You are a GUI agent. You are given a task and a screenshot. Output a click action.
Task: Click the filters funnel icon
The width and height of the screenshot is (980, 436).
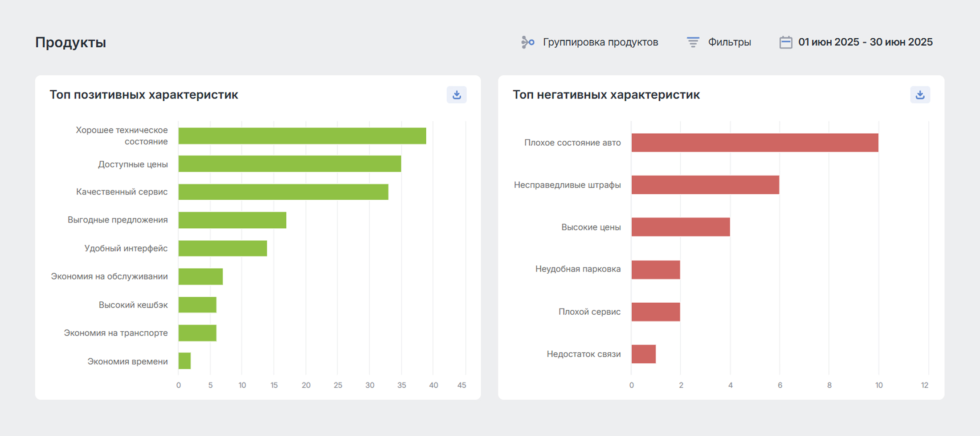(693, 42)
